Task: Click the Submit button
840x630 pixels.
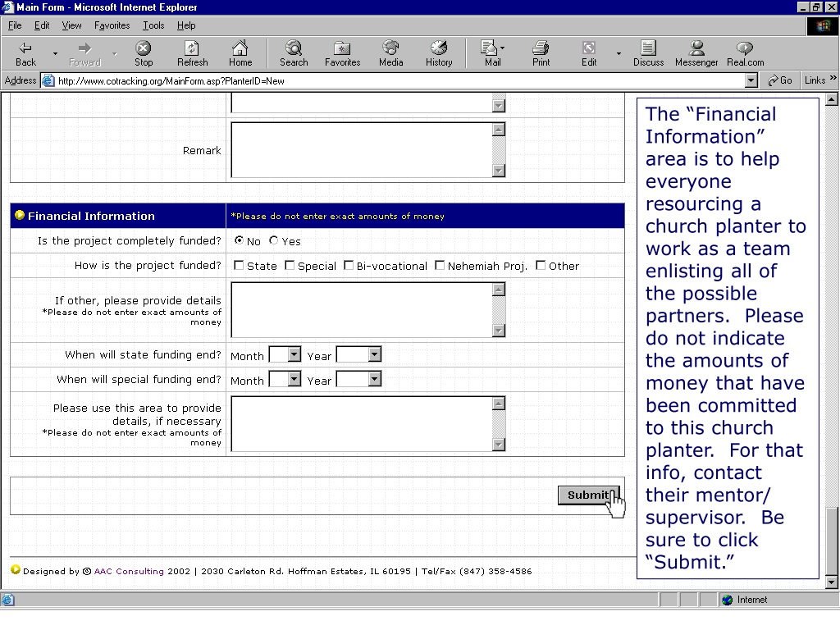Action: coord(588,495)
